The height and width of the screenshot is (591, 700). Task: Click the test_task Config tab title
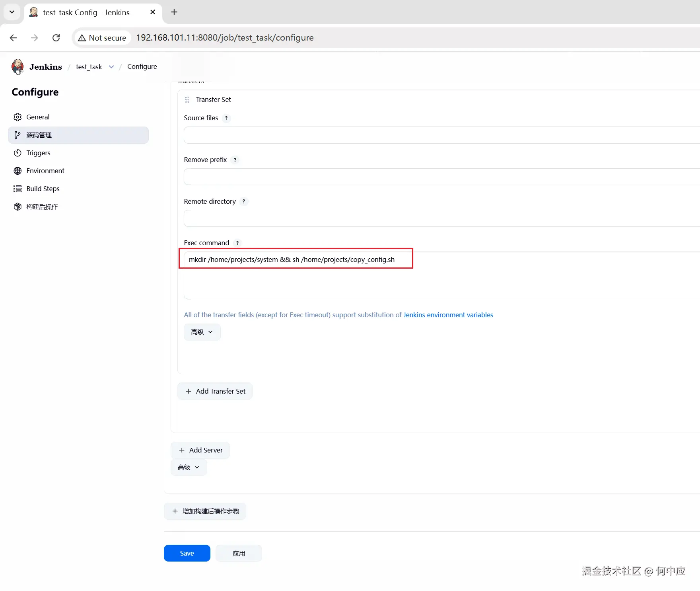tap(86, 12)
